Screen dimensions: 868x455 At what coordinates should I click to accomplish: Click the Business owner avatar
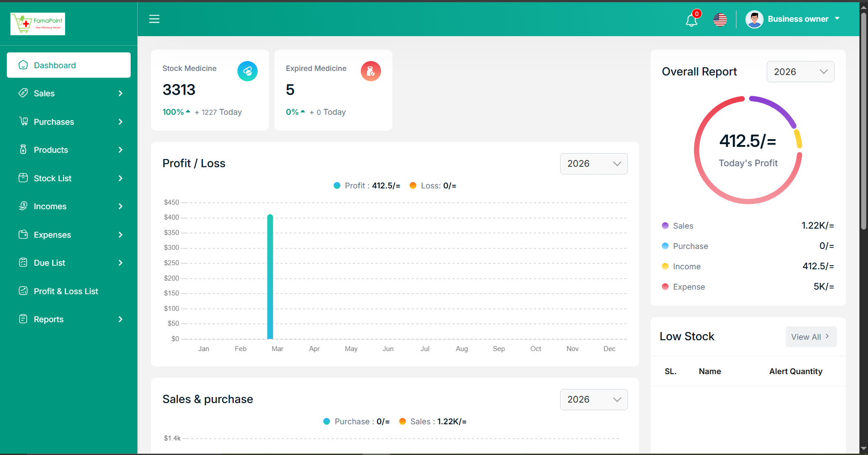(754, 19)
